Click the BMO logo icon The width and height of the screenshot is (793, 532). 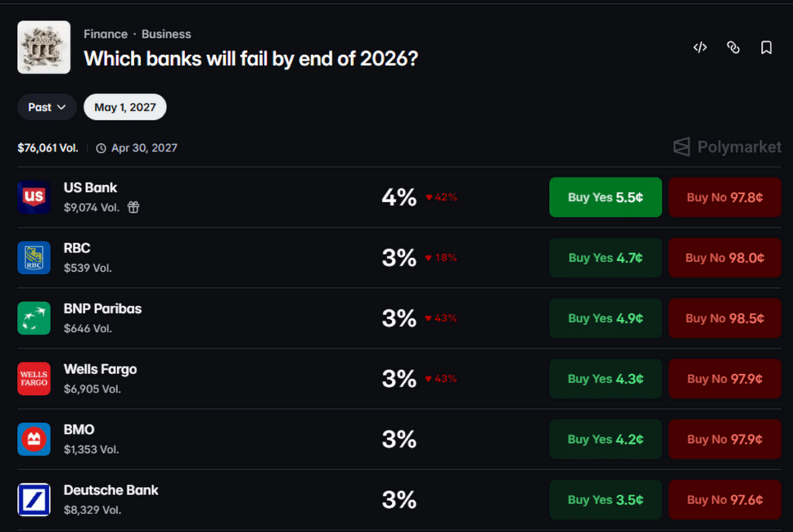34,439
